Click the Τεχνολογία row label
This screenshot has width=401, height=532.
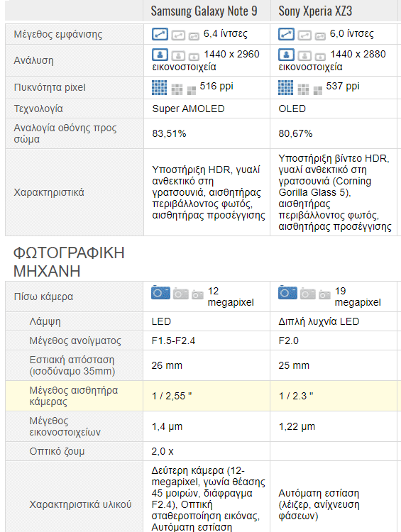point(38,109)
